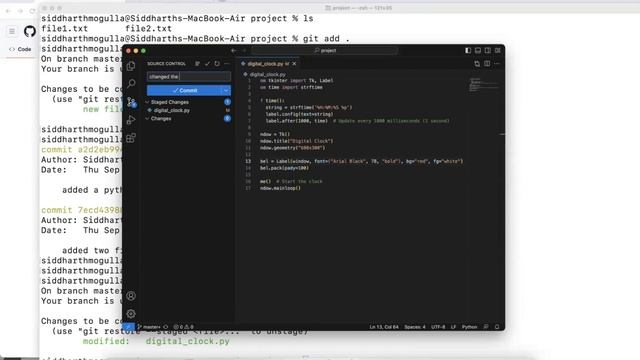Open the Commit button dropdown arrow
The height and width of the screenshot is (360, 640).
click(226, 90)
